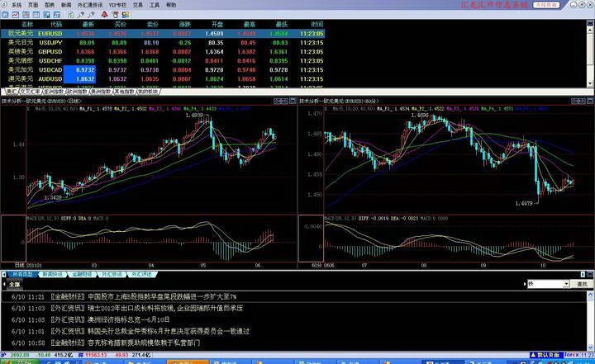The image size is (595, 364).
Task: Select the 外汇资讯 news tab
Action: click(x=112, y=274)
